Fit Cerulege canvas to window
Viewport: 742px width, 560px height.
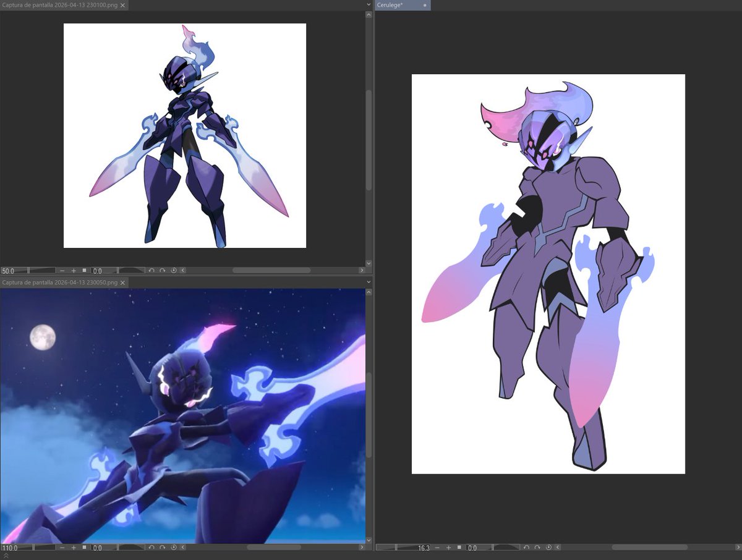pos(459,548)
